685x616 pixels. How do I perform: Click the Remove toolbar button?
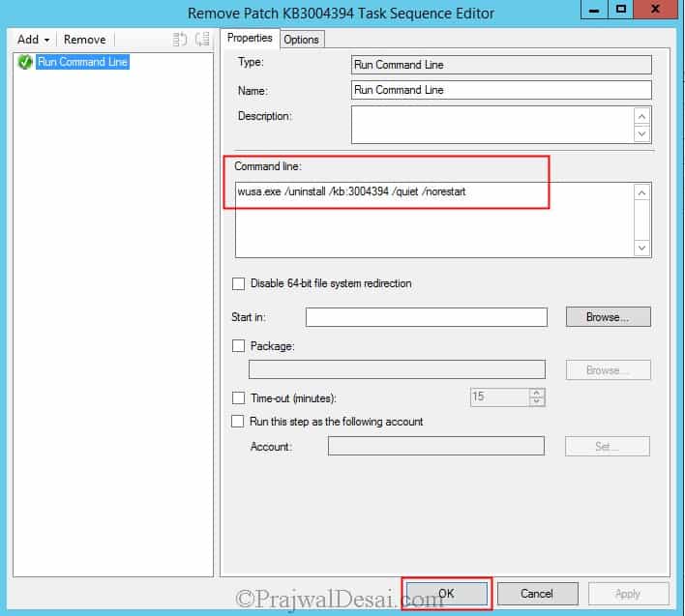click(85, 40)
